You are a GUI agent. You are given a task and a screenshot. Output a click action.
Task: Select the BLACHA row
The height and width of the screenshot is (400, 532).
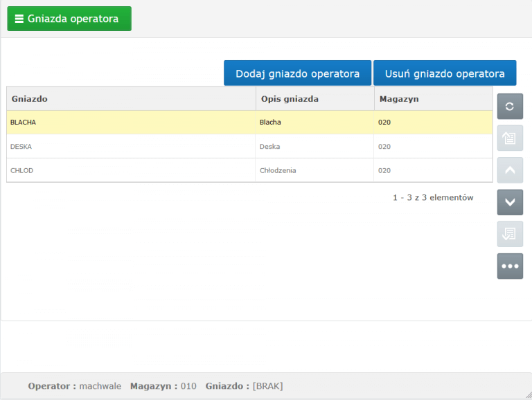249,122
